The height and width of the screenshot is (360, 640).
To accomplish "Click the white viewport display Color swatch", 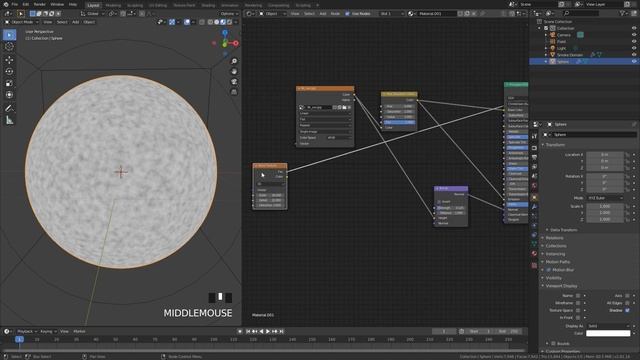I will coord(608,333).
